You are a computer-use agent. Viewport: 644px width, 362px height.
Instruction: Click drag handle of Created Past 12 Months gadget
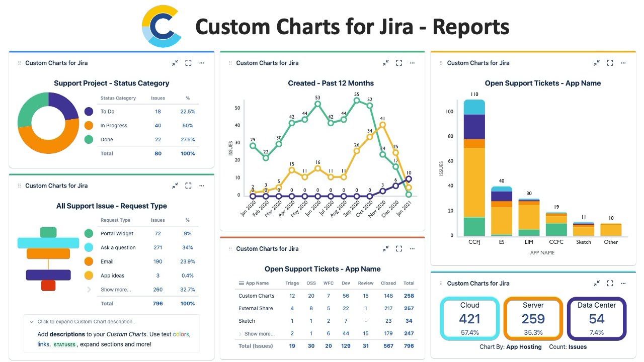click(x=230, y=63)
